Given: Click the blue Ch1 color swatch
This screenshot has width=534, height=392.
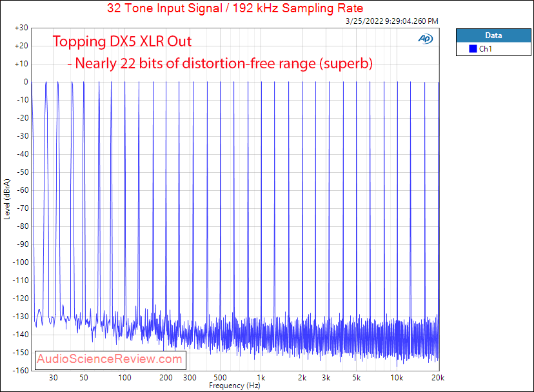Looking at the screenshot, I should 473,49.
